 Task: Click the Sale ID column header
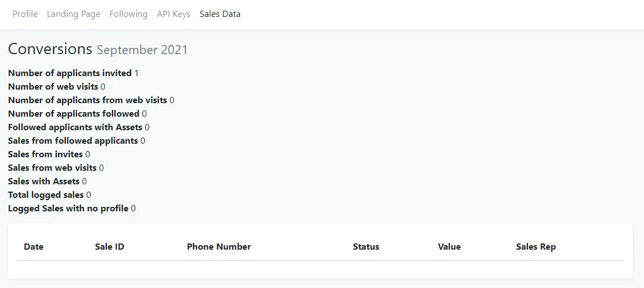coord(110,247)
